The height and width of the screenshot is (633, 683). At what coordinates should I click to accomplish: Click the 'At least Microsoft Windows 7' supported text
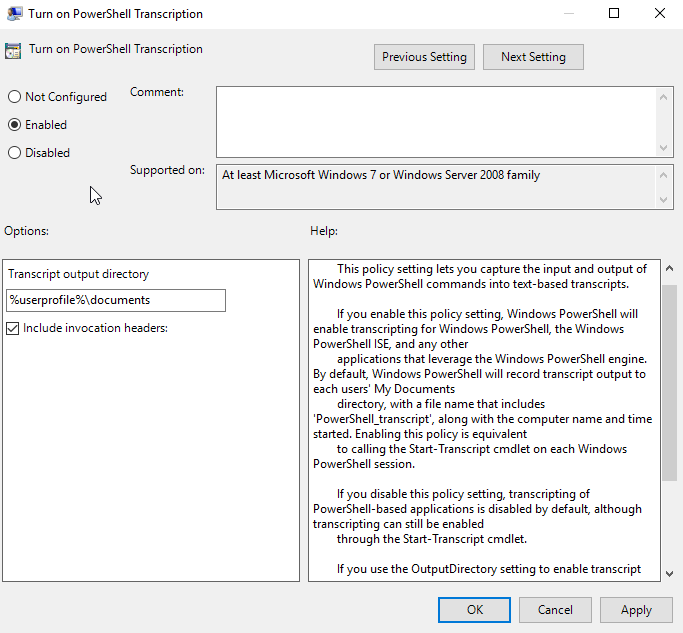[x=381, y=175]
